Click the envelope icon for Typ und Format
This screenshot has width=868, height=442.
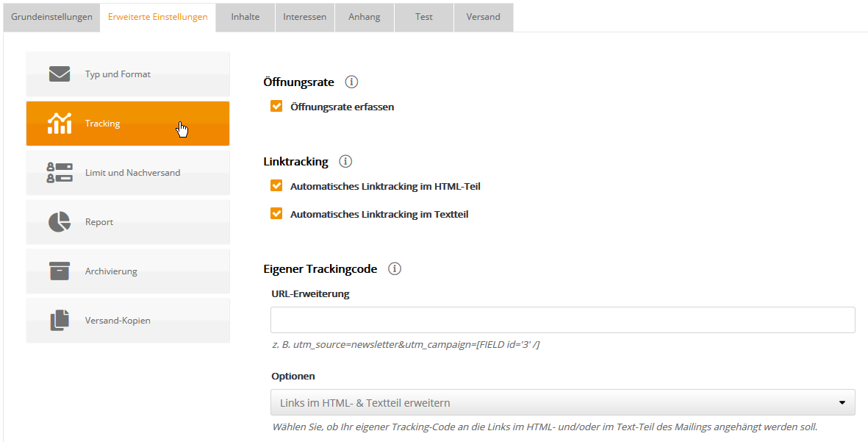tap(60, 74)
